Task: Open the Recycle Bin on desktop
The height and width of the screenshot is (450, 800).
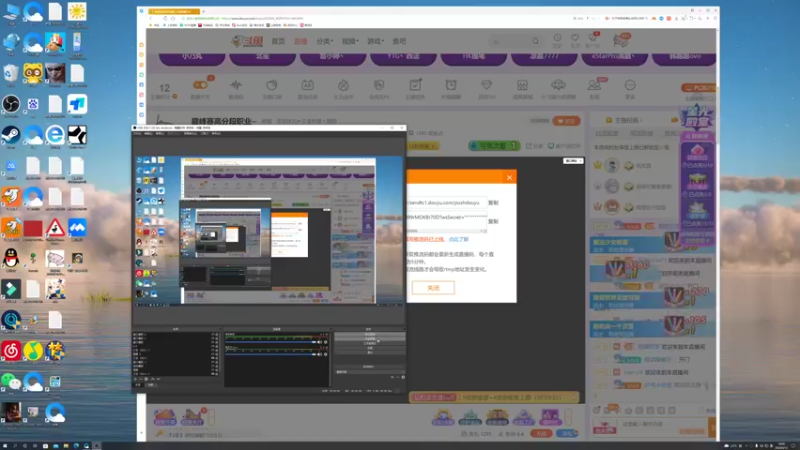Action: (x=11, y=73)
